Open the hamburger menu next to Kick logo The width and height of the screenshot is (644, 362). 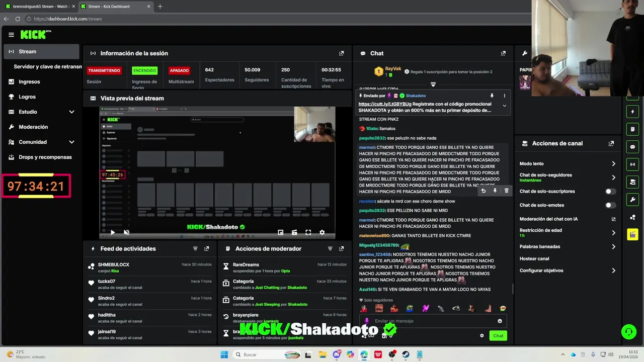pos(11,35)
